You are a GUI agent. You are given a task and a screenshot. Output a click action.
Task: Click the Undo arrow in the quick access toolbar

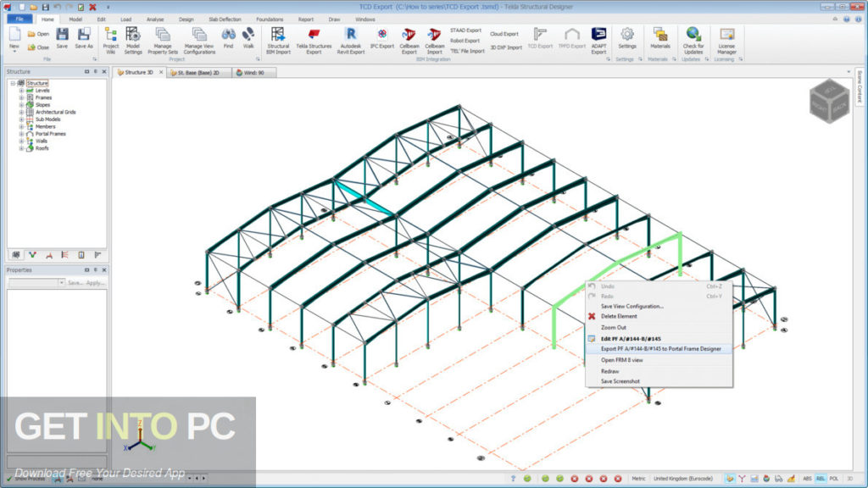(x=57, y=7)
